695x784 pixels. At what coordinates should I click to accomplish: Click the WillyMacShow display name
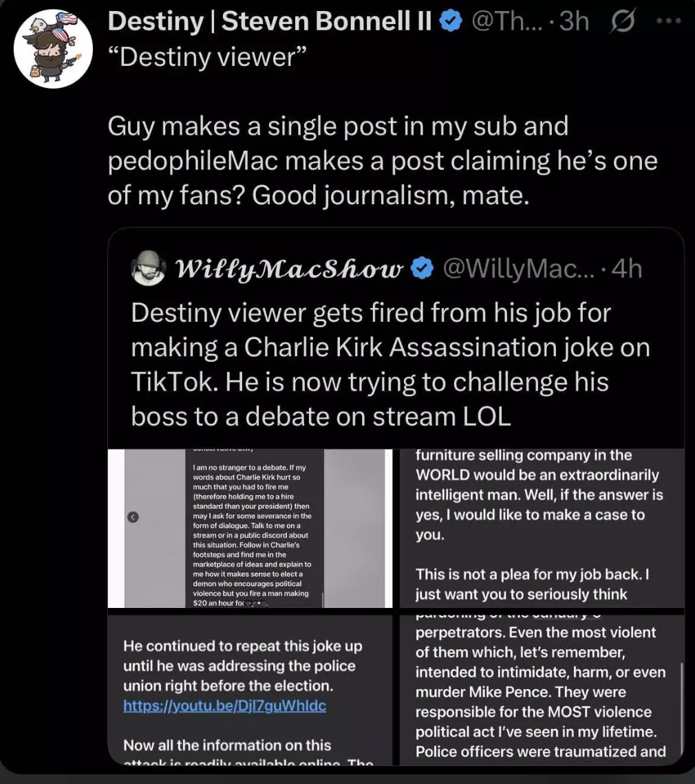tap(290, 269)
